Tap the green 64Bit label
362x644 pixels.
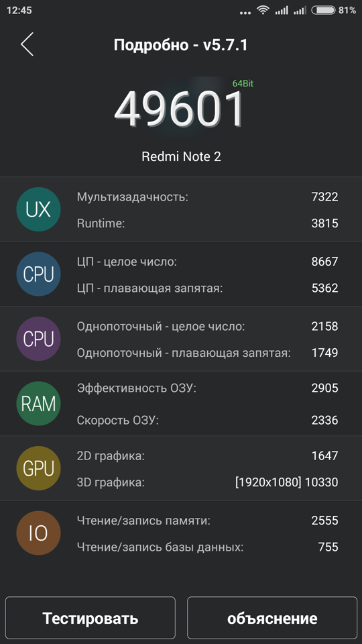243,83
